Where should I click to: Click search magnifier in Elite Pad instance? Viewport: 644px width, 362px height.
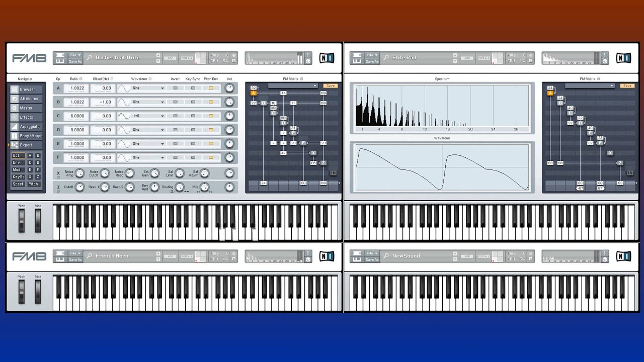click(386, 58)
